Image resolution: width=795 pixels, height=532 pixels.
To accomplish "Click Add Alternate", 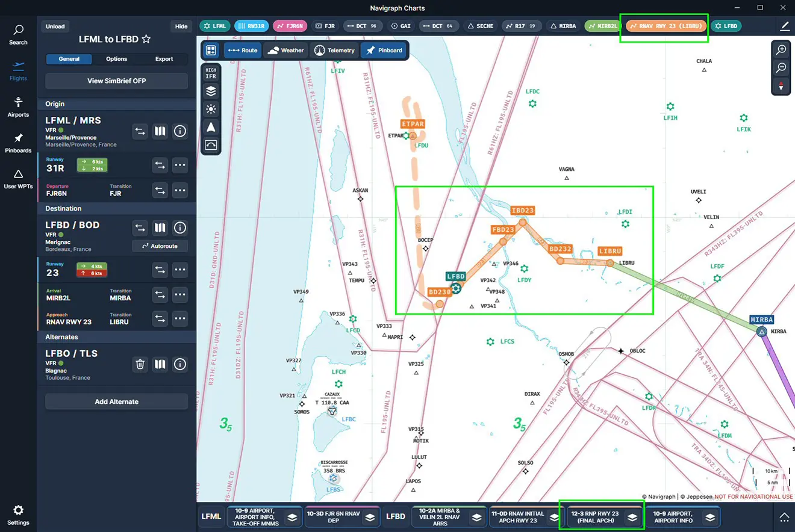I will click(x=117, y=401).
